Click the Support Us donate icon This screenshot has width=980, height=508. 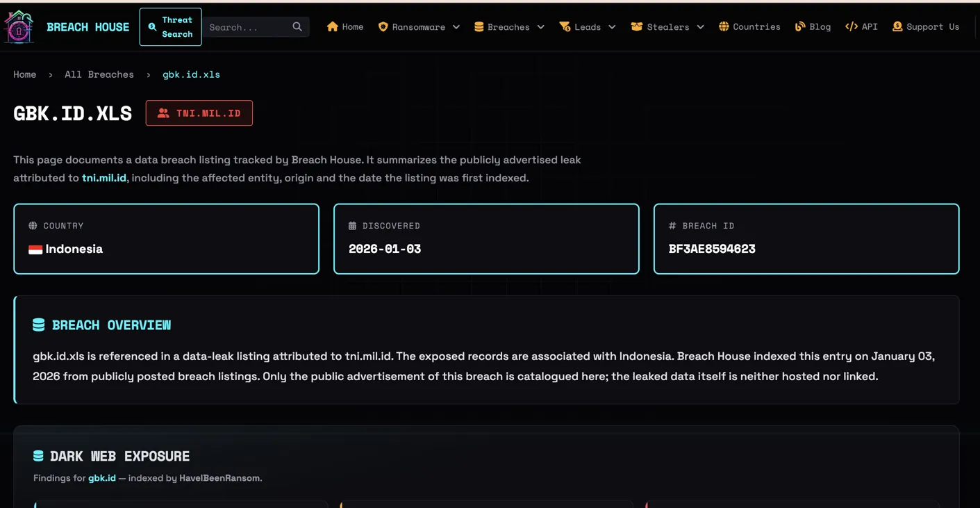897,26
